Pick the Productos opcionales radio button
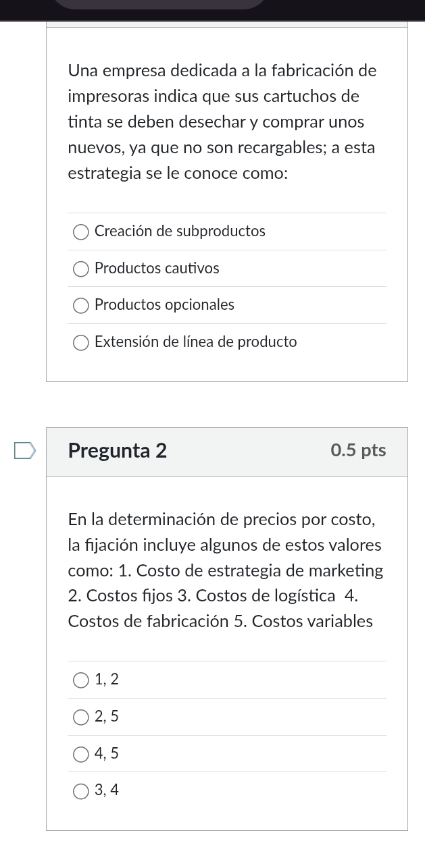The image size is (425, 868). click(x=81, y=306)
